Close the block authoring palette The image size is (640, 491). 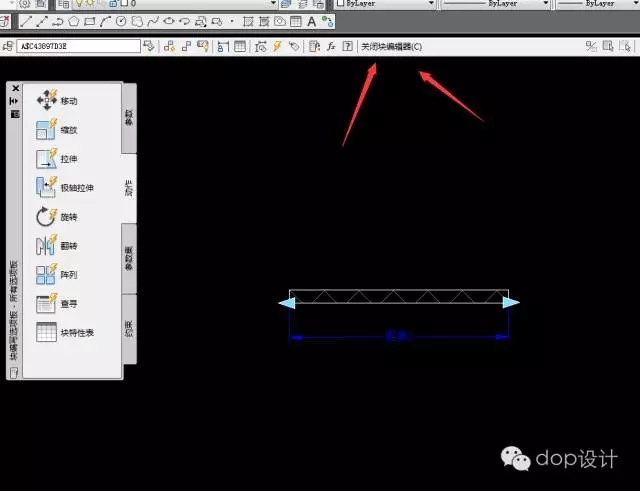(x=15, y=88)
